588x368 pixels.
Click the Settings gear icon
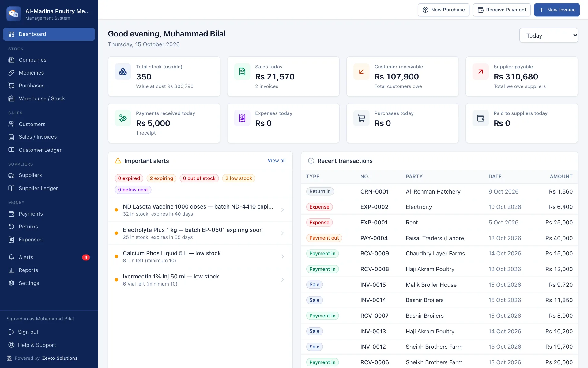coord(11,283)
